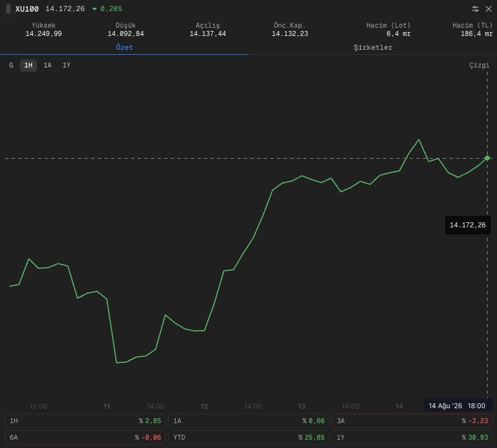Open the chart settings sliders icon
The width and height of the screenshot is (497, 448).
[475, 9]
